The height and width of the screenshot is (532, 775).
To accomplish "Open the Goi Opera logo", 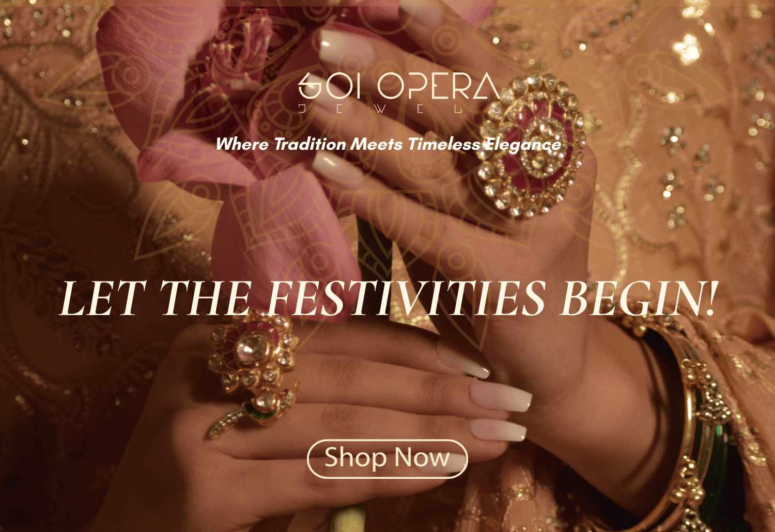I will (x=399, y=92).
